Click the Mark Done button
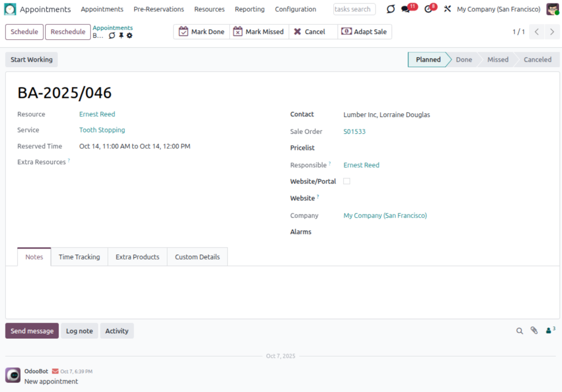Screen dimensions: 562x392 click(x=201, y=32)
